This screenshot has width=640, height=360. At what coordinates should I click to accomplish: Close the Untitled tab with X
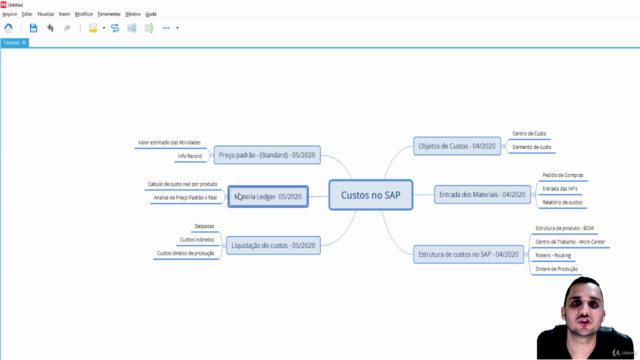tap(24, 42)
